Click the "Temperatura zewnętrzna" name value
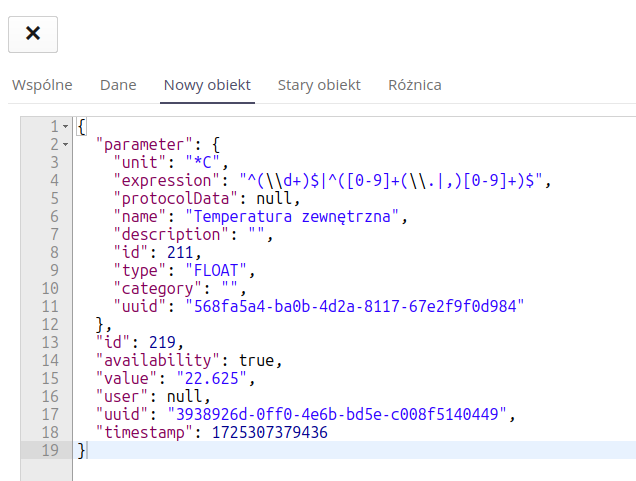 [x=287, y=217]
